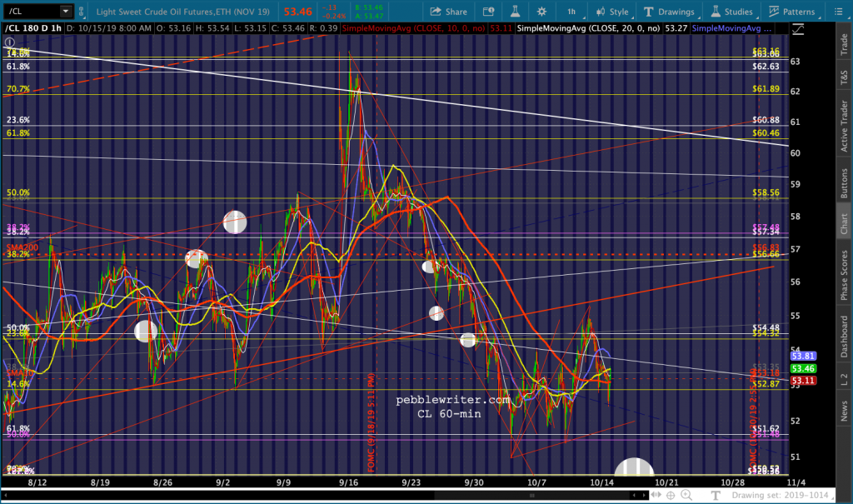Click the horizontal time-axis scrollbar handle
853x504 pixels.
(532, 496)
